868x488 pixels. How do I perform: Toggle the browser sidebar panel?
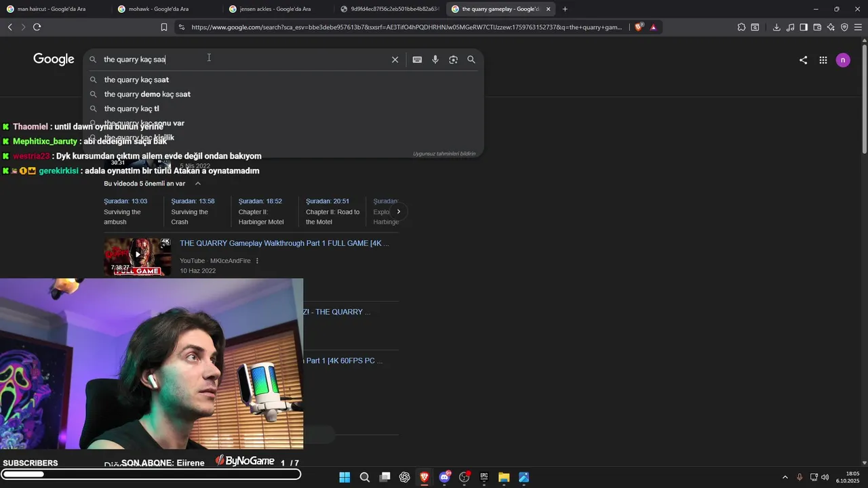coord(804,27)
